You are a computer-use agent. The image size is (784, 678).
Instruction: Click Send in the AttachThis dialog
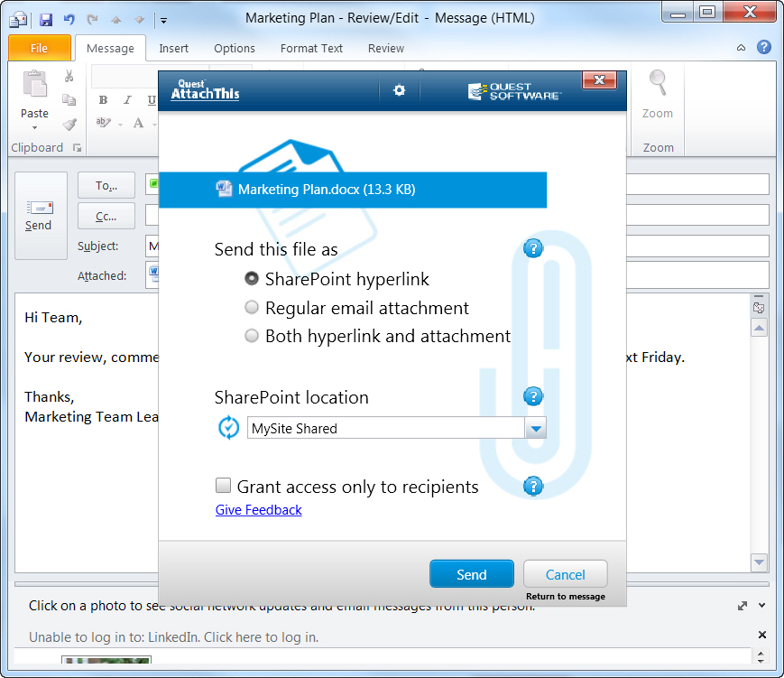pos(472,574)
